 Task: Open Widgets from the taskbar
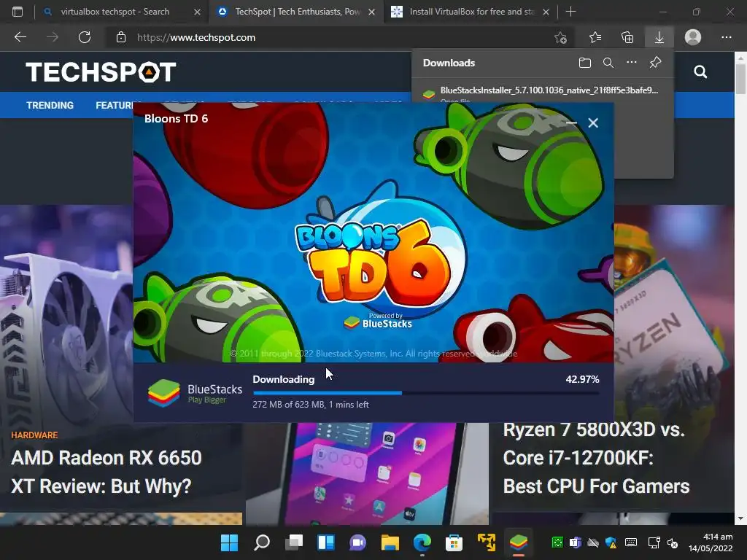coord(326,542)
